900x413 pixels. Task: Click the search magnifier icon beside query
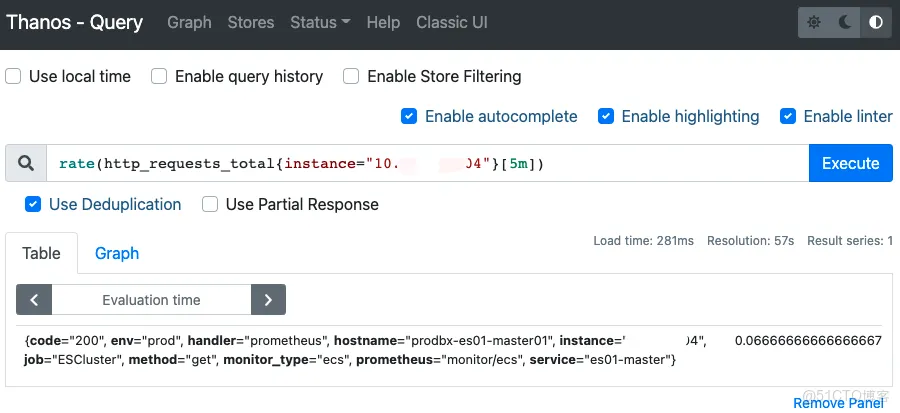pos(26,163)
